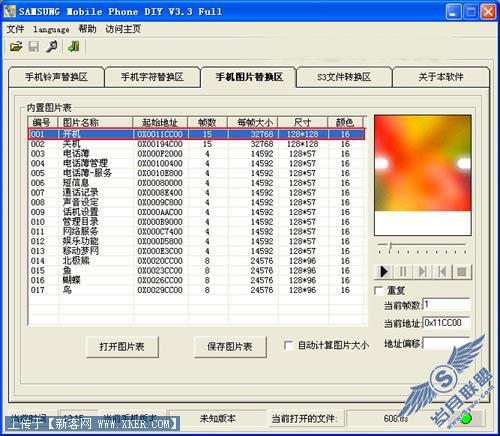
Task: Click 保存图片表 button
Action: click(230, 347)
